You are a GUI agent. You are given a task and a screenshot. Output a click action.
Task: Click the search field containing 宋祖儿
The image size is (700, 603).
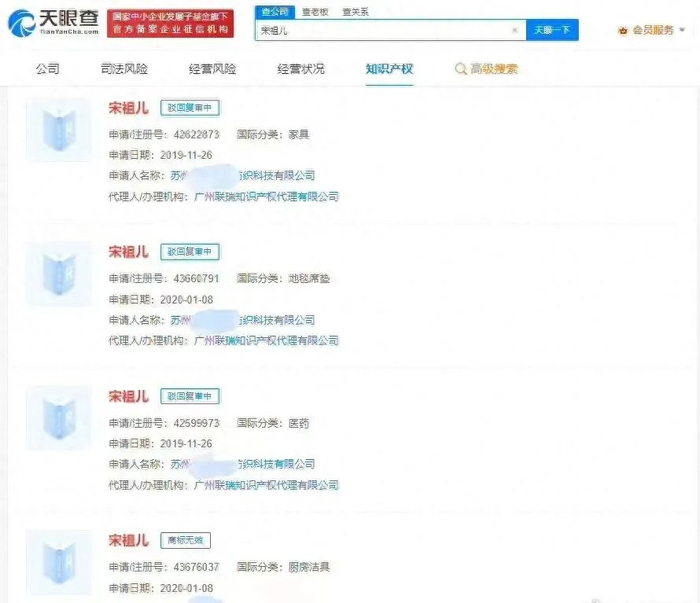tap(391, 30)
